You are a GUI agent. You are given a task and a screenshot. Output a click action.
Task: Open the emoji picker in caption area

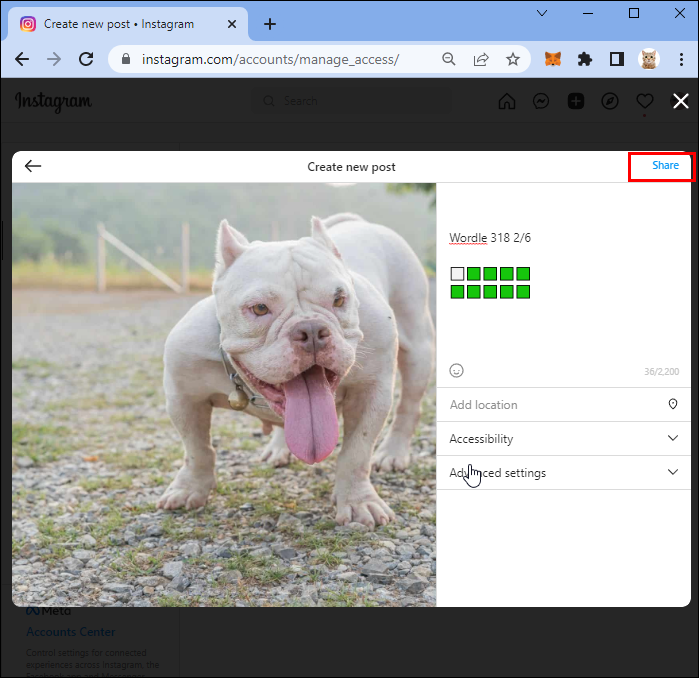point(456,370)
